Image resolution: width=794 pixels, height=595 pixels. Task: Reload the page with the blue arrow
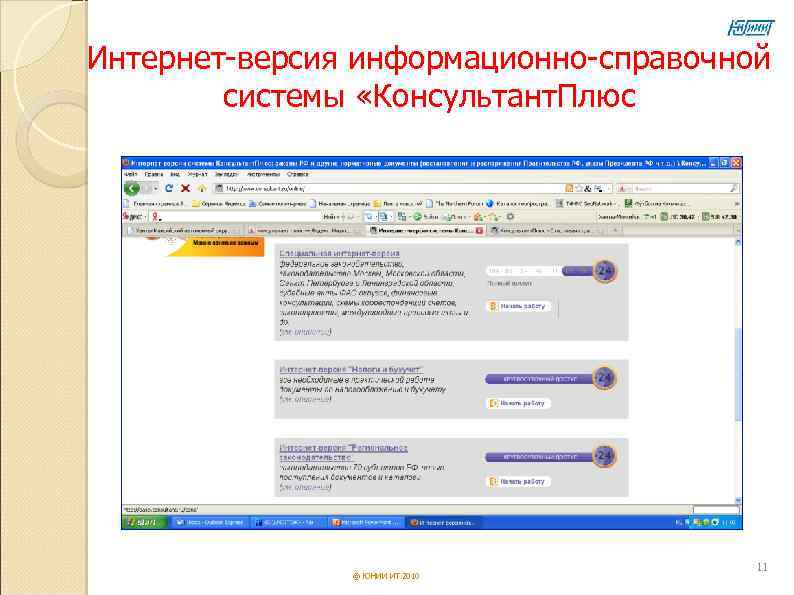coord(169,188)
